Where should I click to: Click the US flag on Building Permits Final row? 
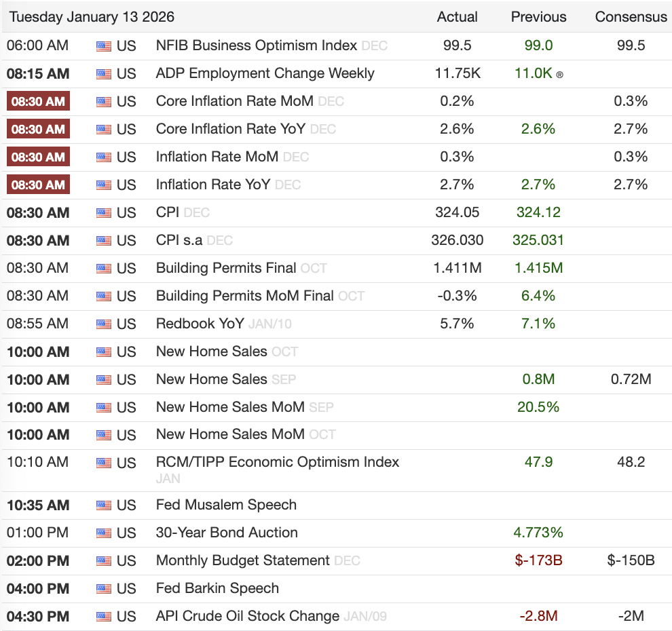(103, 268)
